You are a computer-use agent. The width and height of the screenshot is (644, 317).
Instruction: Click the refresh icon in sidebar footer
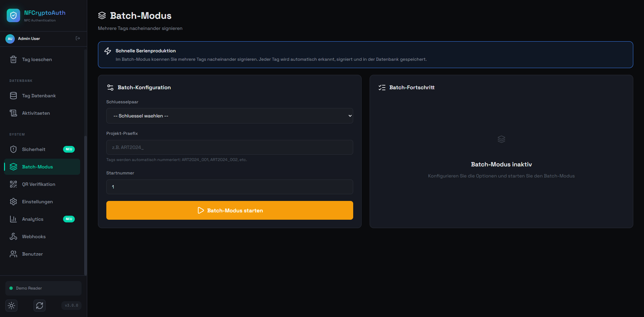40,306
